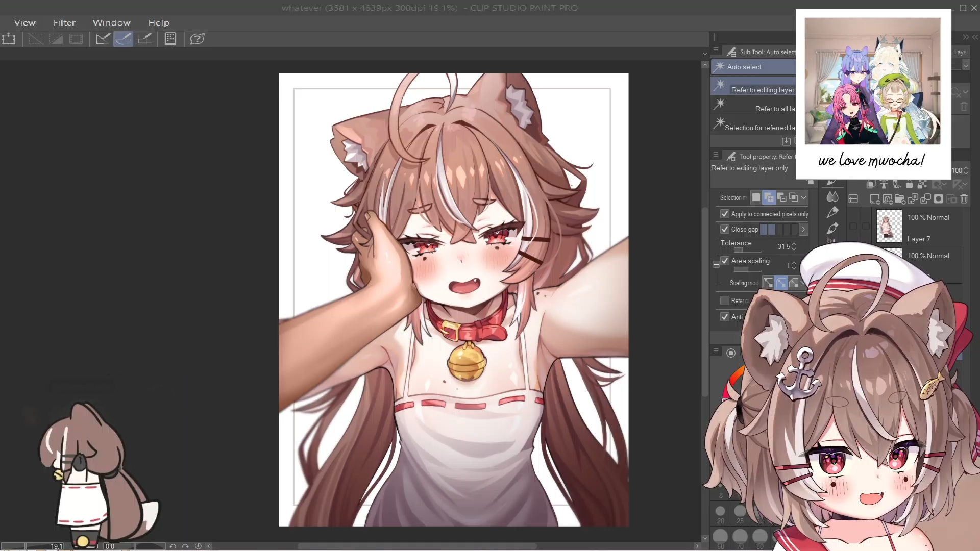This screenshot has height=551, width=980.
Task: Open the CLIP STUDIO support question icon
Action: click(x=197, y=39)
